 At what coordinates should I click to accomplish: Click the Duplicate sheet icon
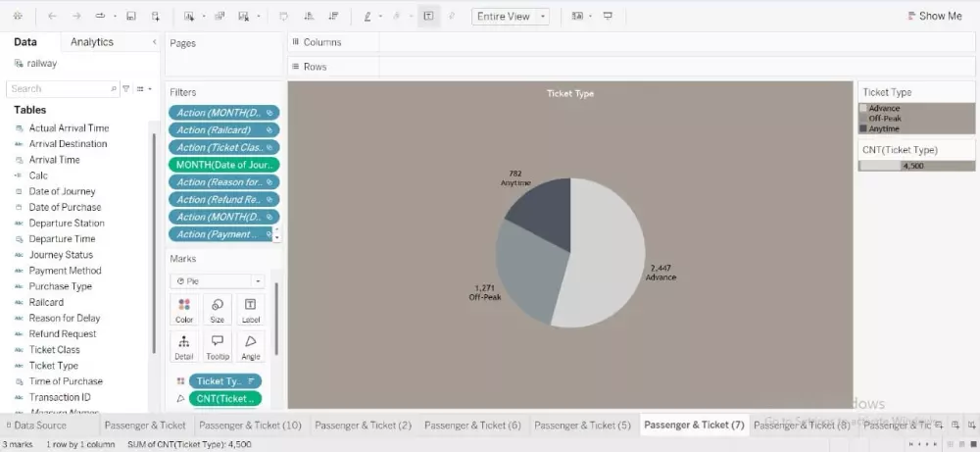pyautogui.click(x=220, y=17)
